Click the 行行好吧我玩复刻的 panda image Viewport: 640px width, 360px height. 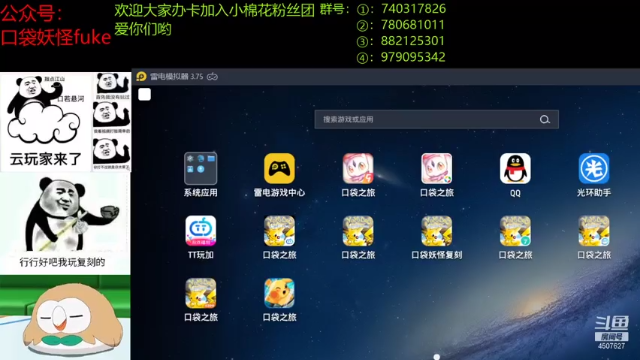point(65,223)
